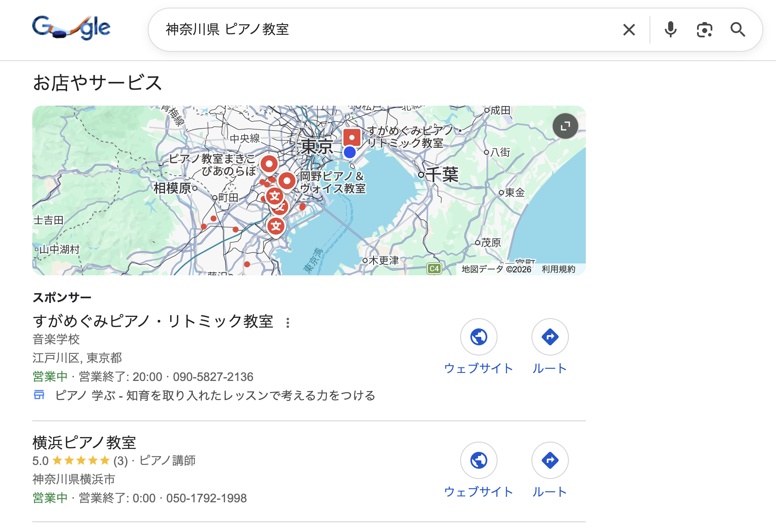Viewport: 776px width, 532px height.
Task: Open website icon for 横浜ピアノ教室
Action: (x=478, y=460)
